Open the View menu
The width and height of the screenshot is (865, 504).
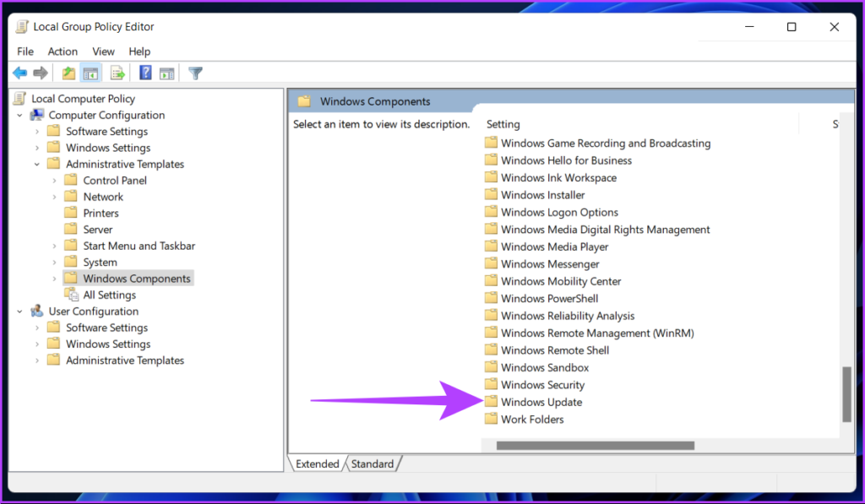tap(103, 51)
